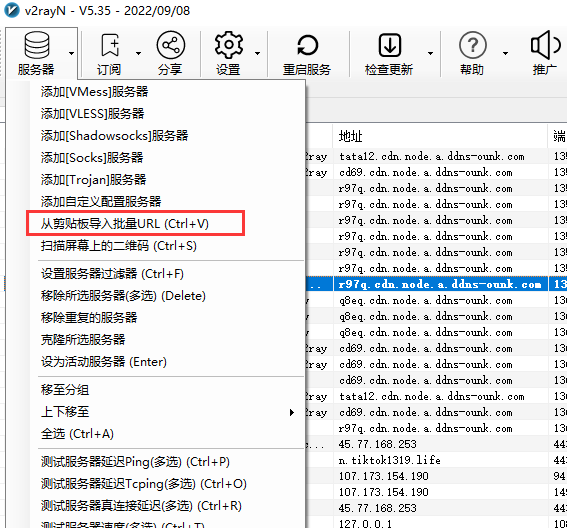This screenshot has height=528, width=567.
Task: Click the 重启服务 refresh icon
Action: pyautogui.click(x=307, y=46)
